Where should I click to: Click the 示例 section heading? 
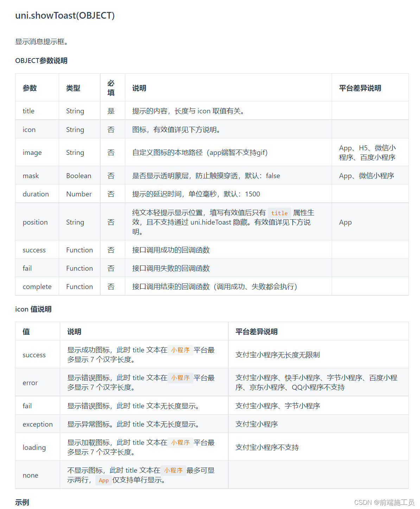pos(22,502)
